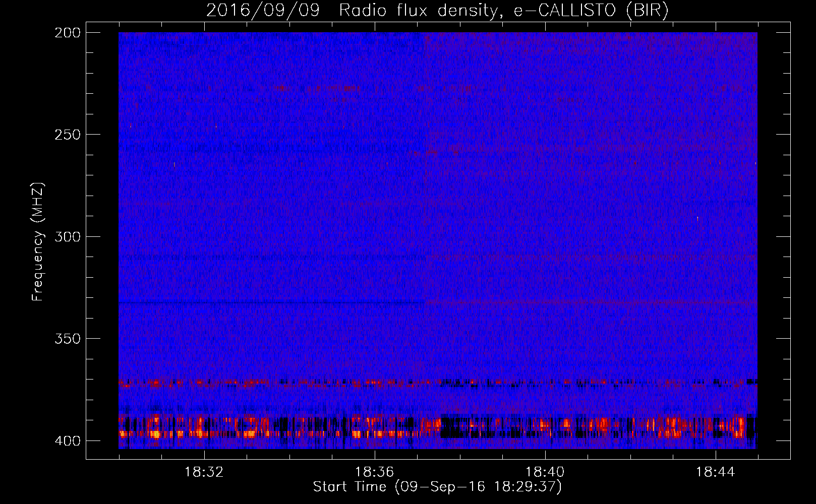Click the 250 frequency tick label

pyautogui.click(x=67, y=135)
